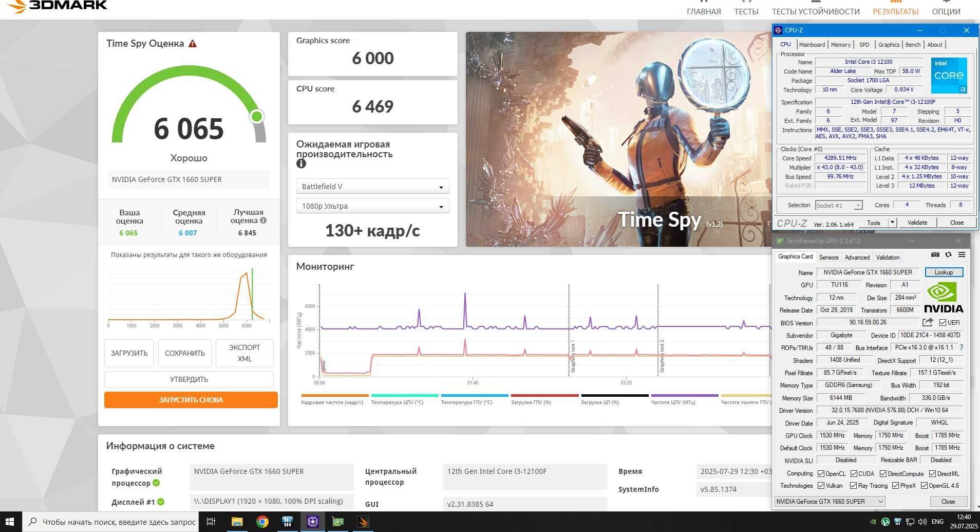
Task: Click uTorrent green tray icon
Action: point(885,522)
